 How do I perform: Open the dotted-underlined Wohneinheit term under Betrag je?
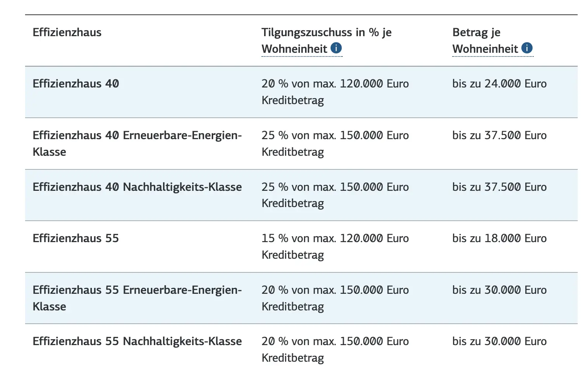[x=485, y=49]
